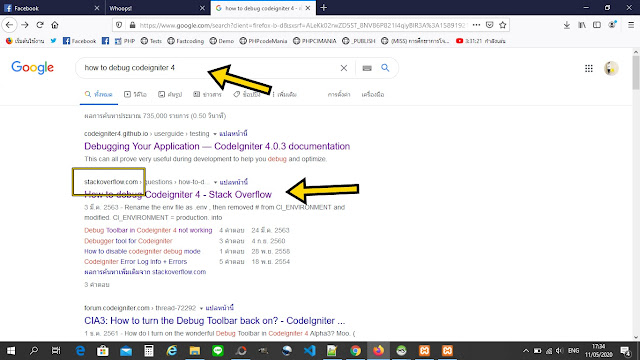The width and height of the screenshot is (640, 360).
Task: Save page to Pocket
Action: (x=489, y=25)
